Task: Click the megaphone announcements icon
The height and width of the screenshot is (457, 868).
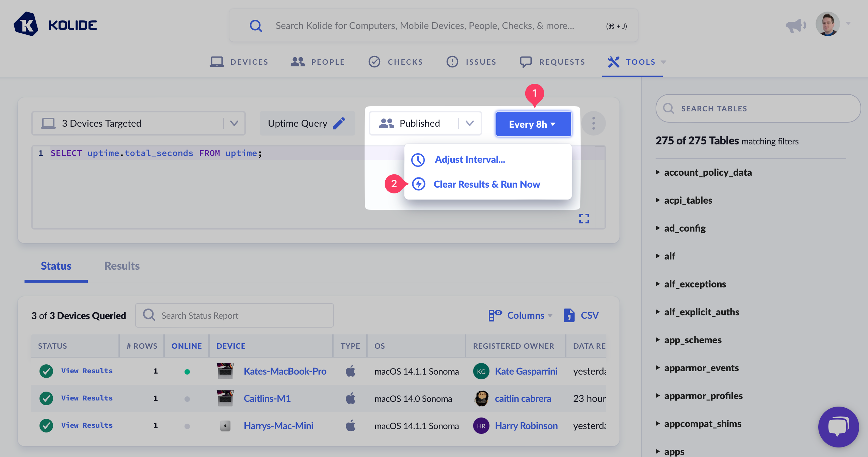Action: 795,25
